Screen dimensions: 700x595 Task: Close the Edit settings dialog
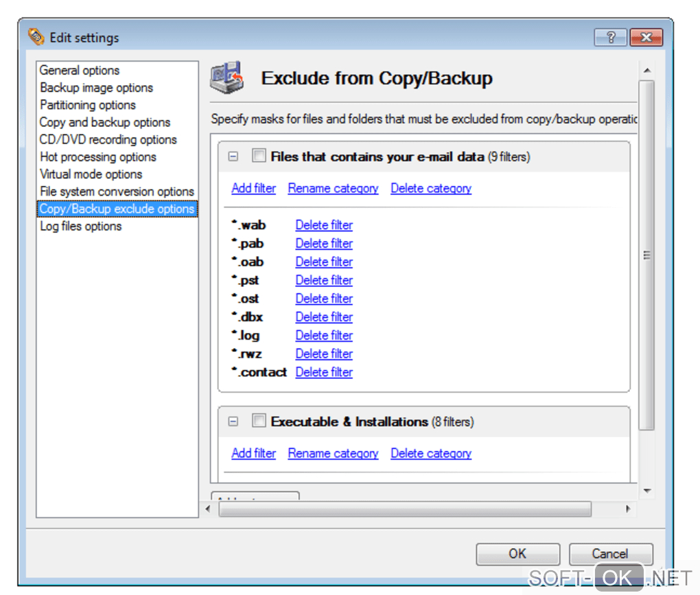tap(646, 37)
